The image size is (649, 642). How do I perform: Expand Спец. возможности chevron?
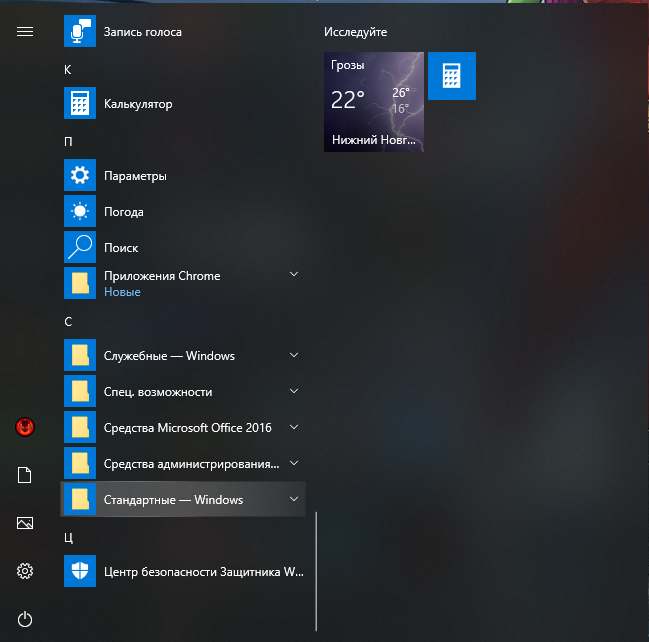294,391
